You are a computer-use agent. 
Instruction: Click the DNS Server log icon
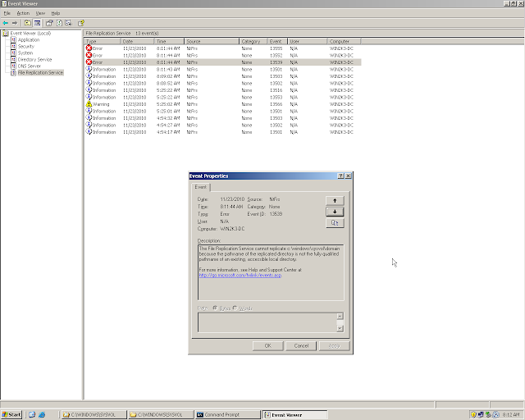[13, 66]
